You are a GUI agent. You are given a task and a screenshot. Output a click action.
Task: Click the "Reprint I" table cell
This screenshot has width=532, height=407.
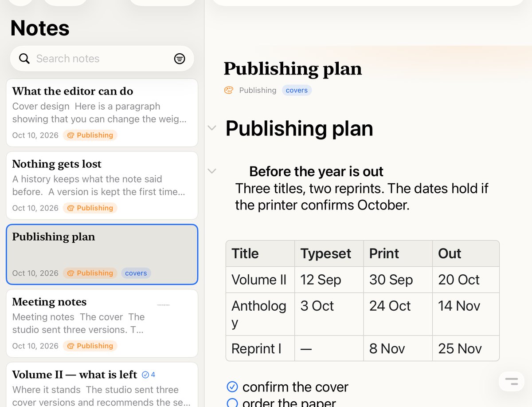point(260,348)
